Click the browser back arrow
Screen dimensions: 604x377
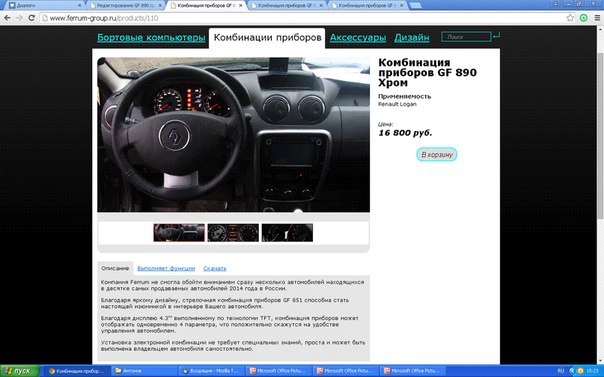coord(7,18)
